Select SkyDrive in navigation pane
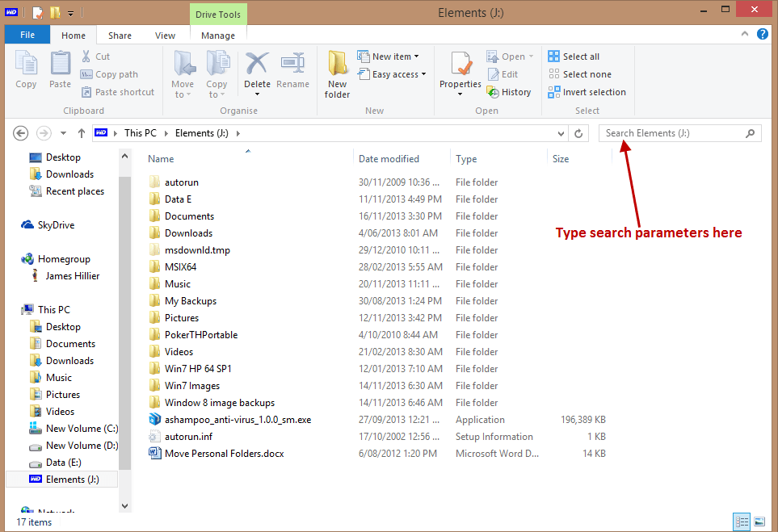This screenshot has height=532, width=778. coord(48,225)
